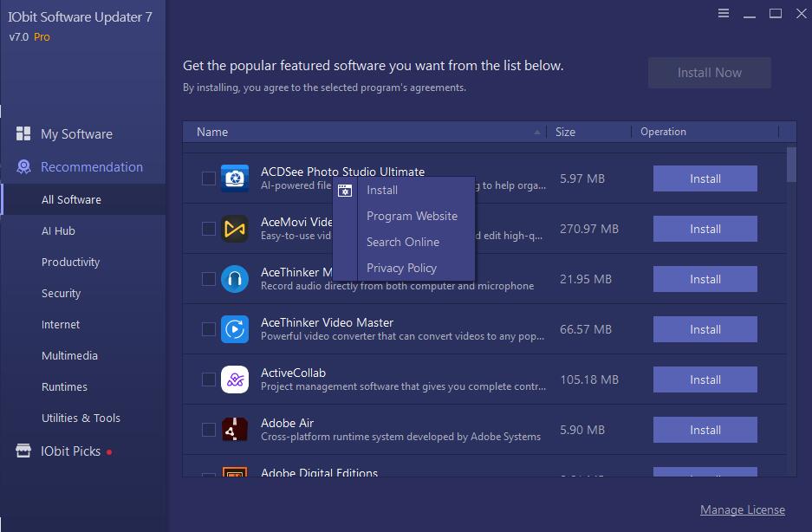Open the Manage License link
Screen dimensions: 812x532
(x=743, y=509)
